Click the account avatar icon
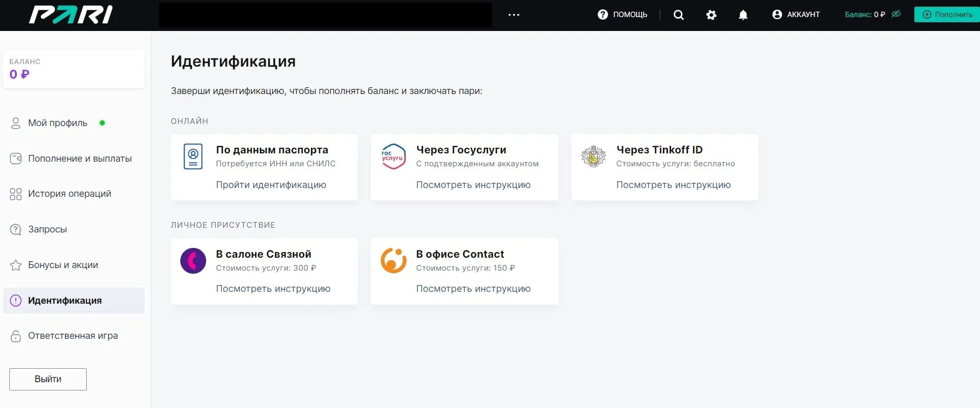 (777, 14)
